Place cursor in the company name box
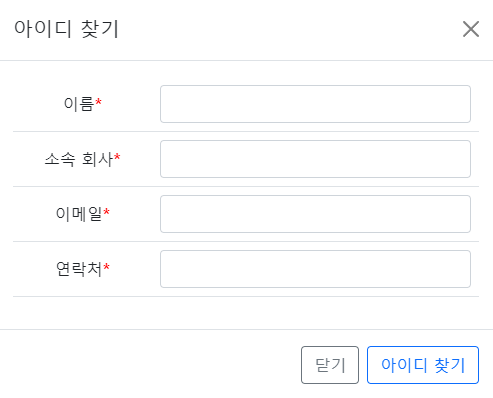Image resolution: width=493 pixels, height=398 pixels. point(315,159)
